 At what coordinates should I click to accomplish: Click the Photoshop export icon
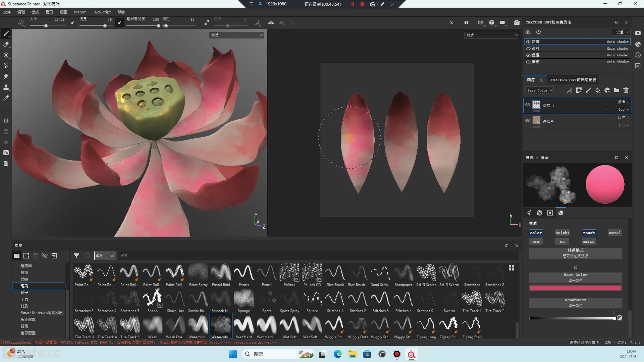click(x=6, y=153)
